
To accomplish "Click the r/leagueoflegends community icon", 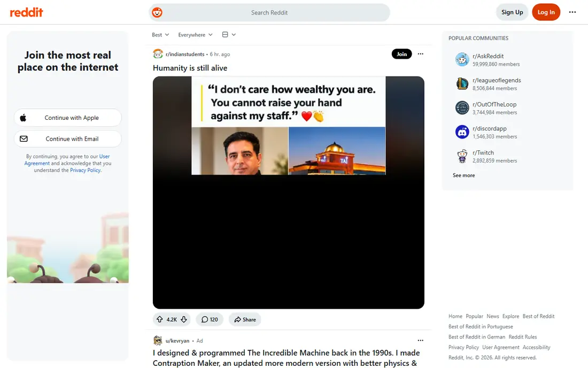I will (462, 83).
